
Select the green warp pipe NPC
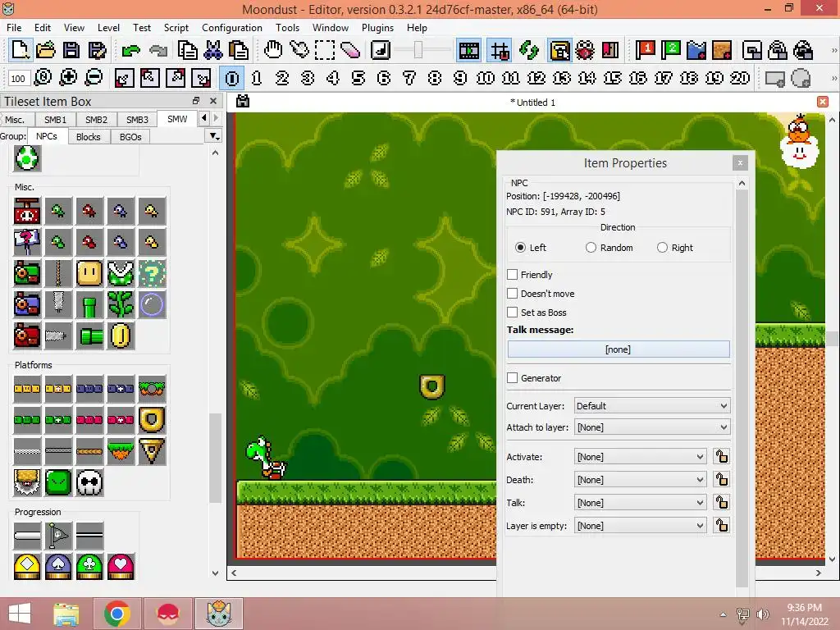point(89,305)
